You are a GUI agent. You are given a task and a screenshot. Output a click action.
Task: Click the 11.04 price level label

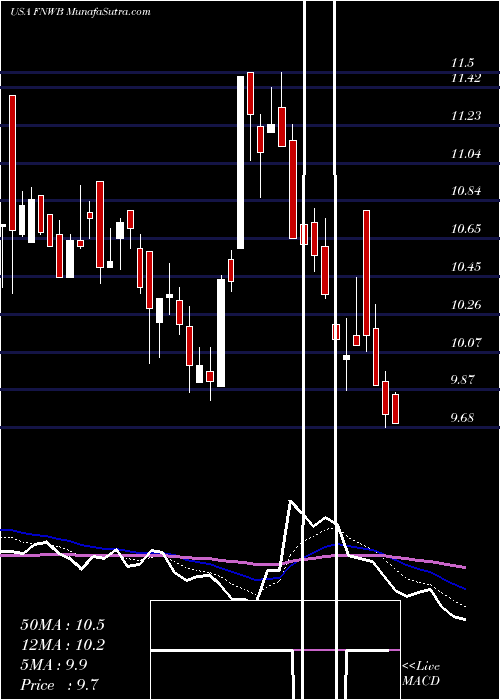(466, 154)
